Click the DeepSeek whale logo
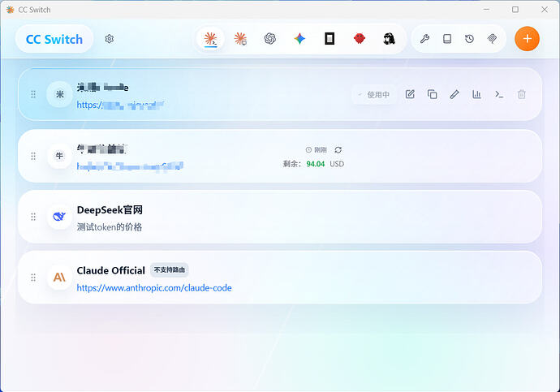Screen dimensions: 560x392 pyautogui.click(x=59, y=217)
